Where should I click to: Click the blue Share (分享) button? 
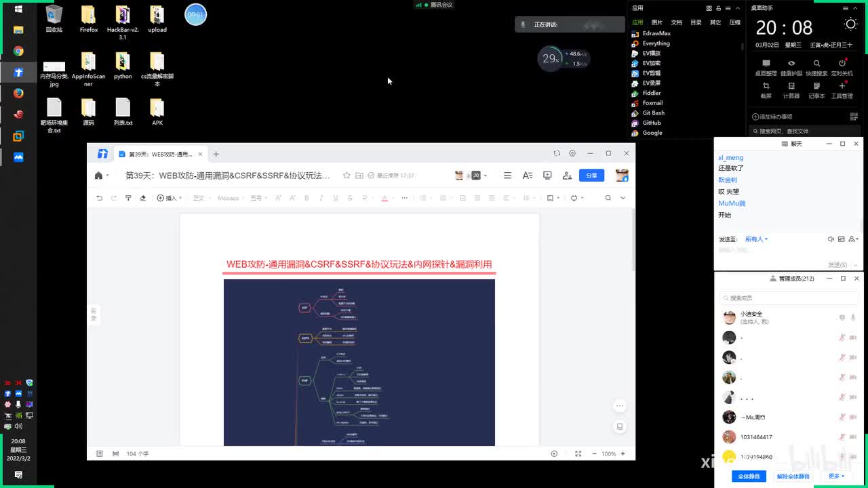click(x=591, y=176)
